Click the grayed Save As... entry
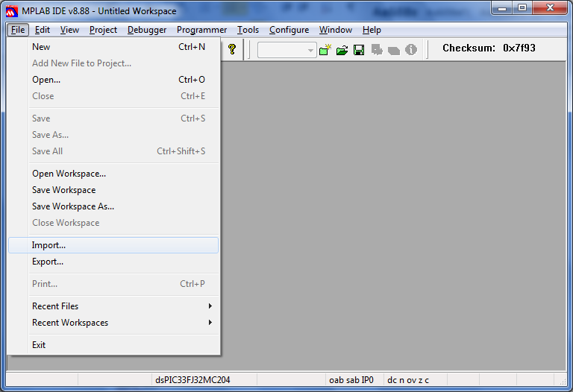The image size is (573, 392). [x=113, y=135]
